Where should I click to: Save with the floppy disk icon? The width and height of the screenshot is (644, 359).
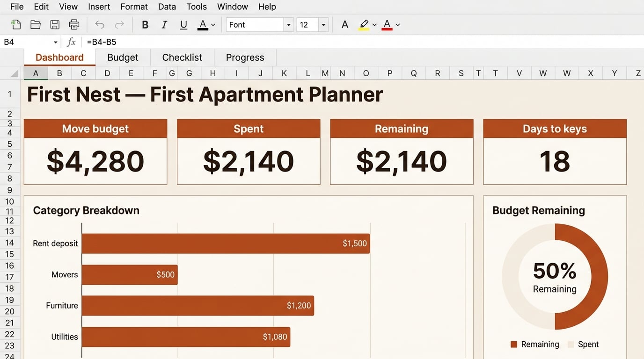55,25
